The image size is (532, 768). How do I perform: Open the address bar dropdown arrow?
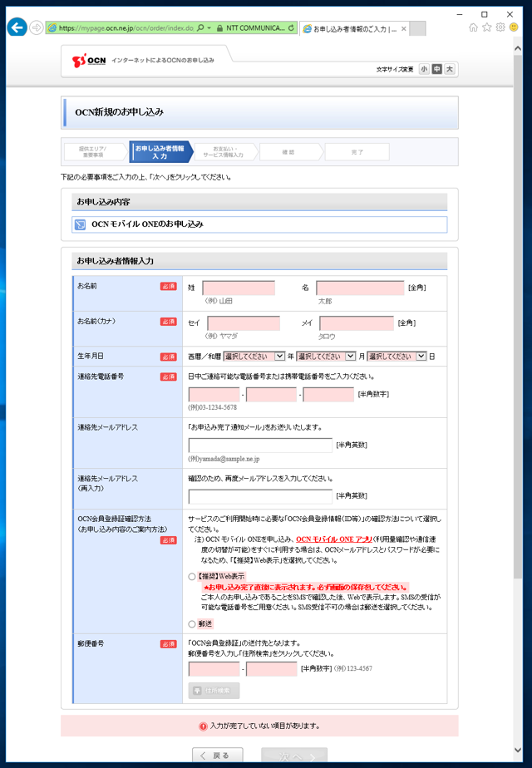click(x=209, y=28)
